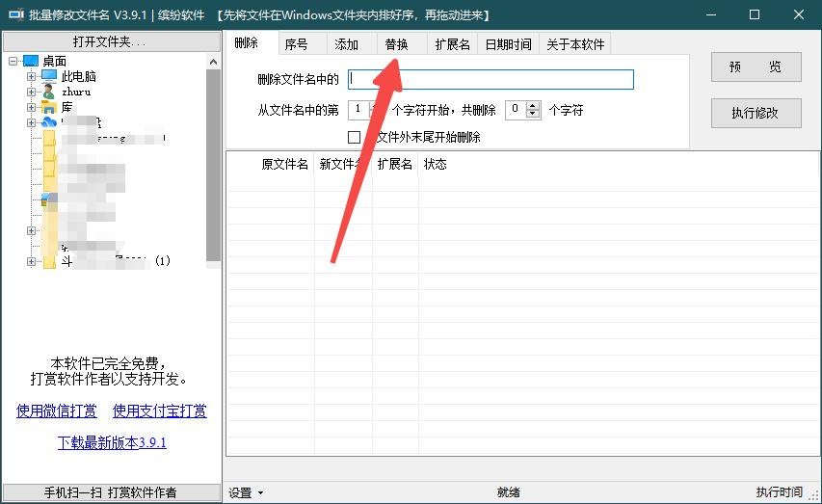Viewport: 822px width, 504px height.
Task: Expand the This PC (此电脑) tree node
Action: coord(31,76)
